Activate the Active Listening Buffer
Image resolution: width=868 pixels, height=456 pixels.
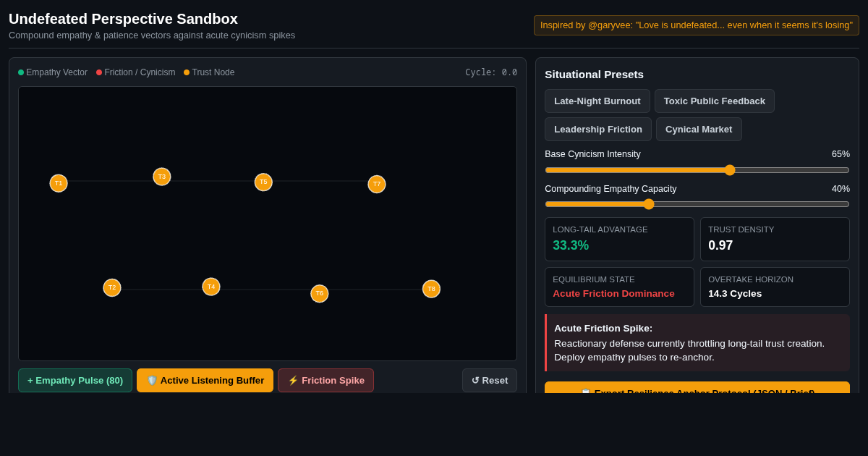[205, 381]
